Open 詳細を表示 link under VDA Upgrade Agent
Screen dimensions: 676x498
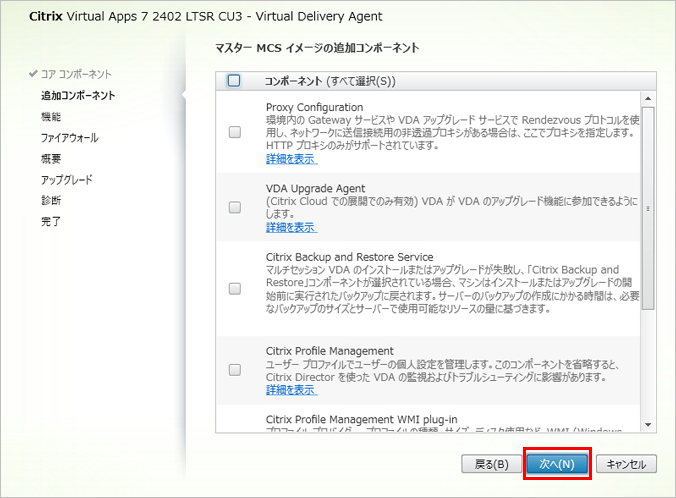(291, 227)
